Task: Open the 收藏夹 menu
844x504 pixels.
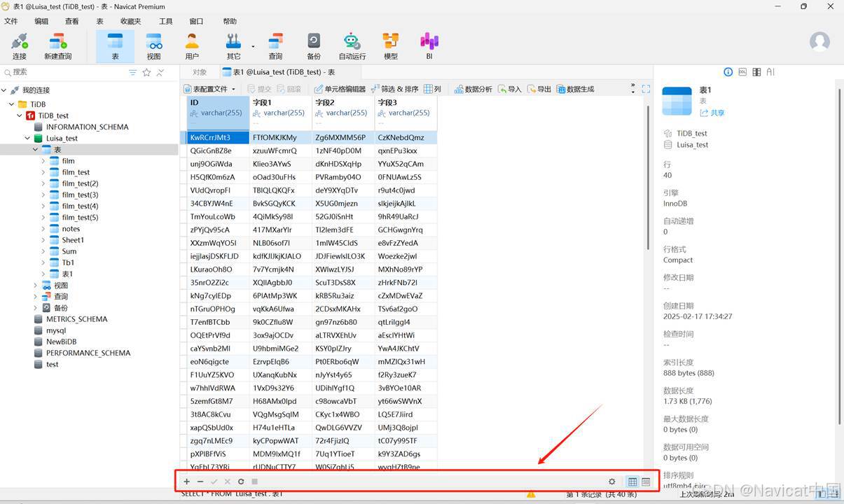Action: coord(131,21)
